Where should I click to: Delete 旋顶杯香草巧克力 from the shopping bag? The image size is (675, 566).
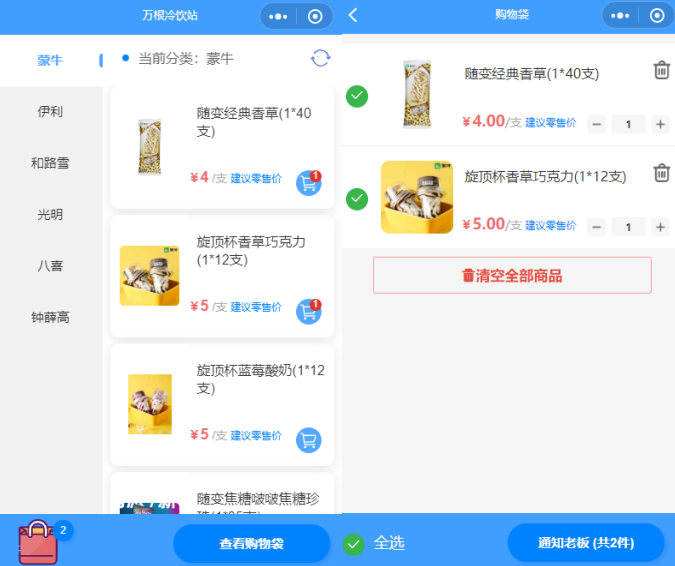[662, 173]
